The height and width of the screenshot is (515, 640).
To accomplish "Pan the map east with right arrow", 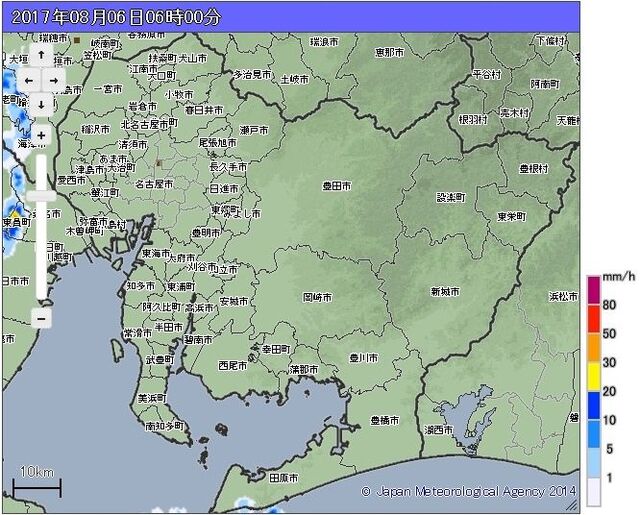I will pos(54,80).
